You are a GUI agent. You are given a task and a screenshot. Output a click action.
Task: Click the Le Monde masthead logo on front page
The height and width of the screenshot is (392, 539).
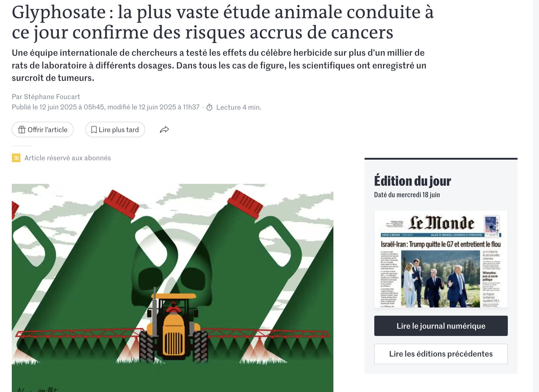click(x=442, y=223)
